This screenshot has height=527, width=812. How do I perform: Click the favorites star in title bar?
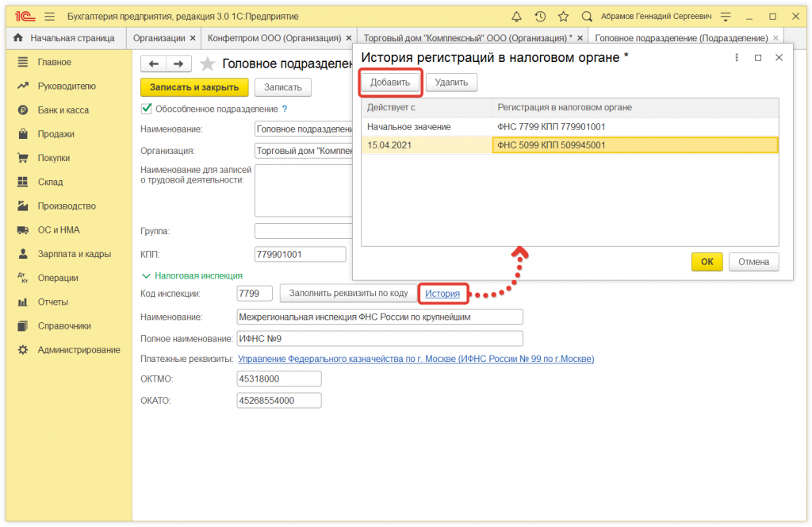click(563, 16)
